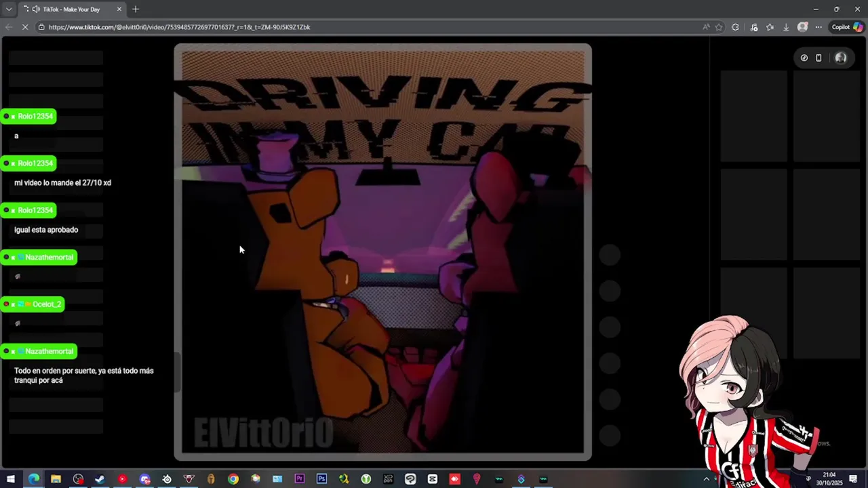Close the TikTok browser tab
Image resolution: width=868 pixels, height=488 pixels.
pos(119,9)
